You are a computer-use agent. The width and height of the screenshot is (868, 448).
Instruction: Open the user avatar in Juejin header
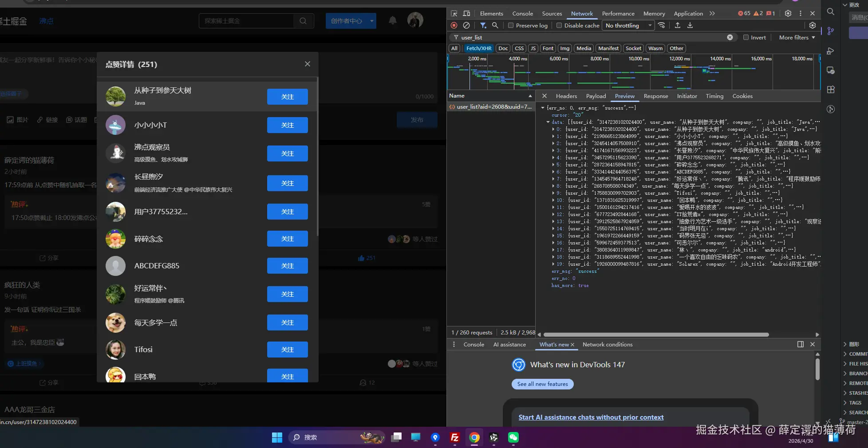(415, 20)
